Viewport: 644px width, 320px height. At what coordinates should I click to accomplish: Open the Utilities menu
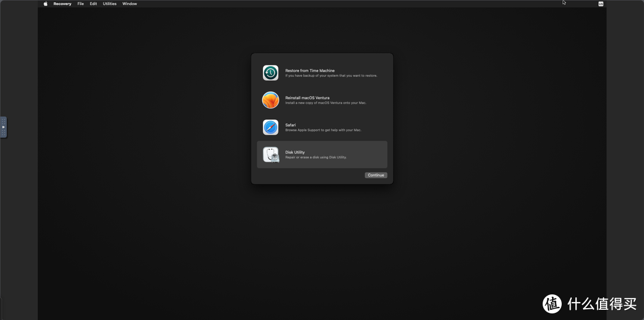tap(110, 4)
